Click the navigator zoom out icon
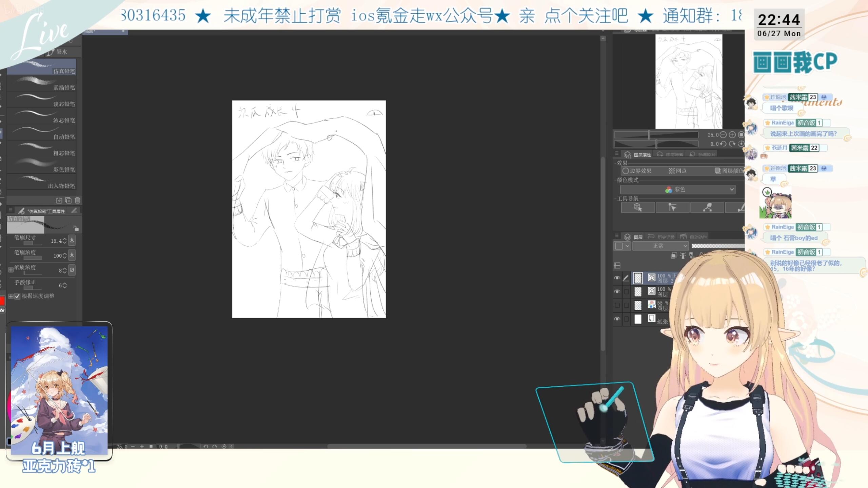 [723, 135]
